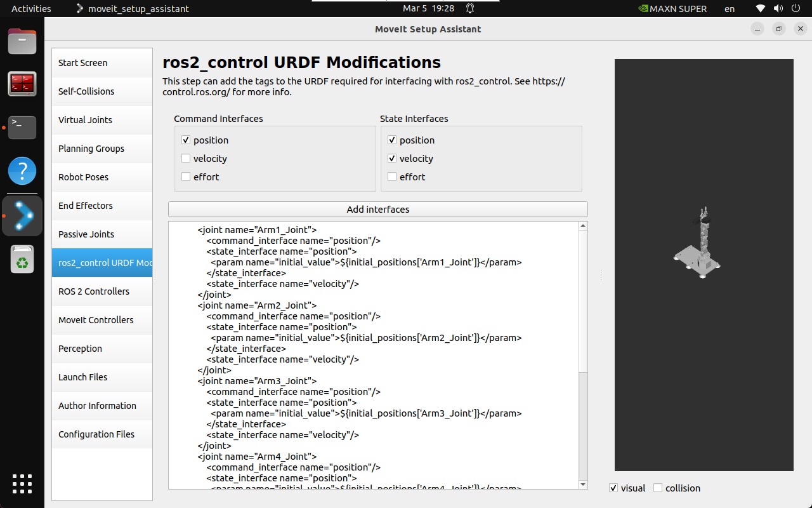Open the Wi-Fi network indicator
This screenshot has height=508, width=812.
(761, 9)
